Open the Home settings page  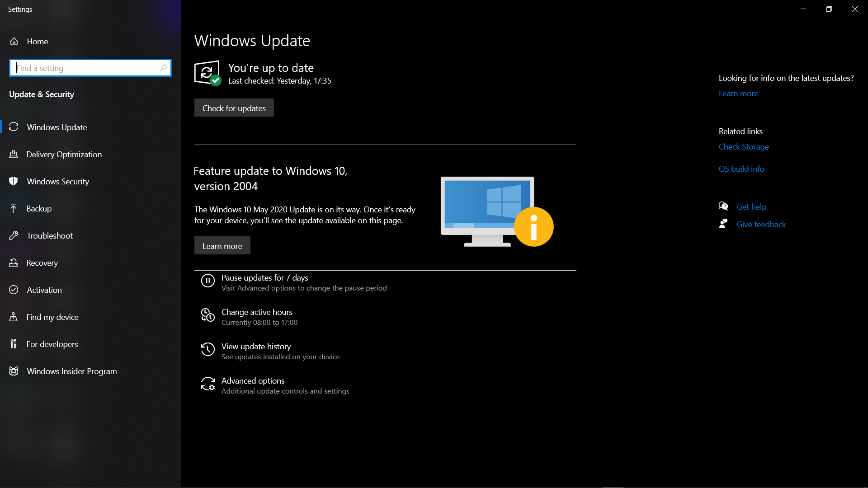click(90, 41)
